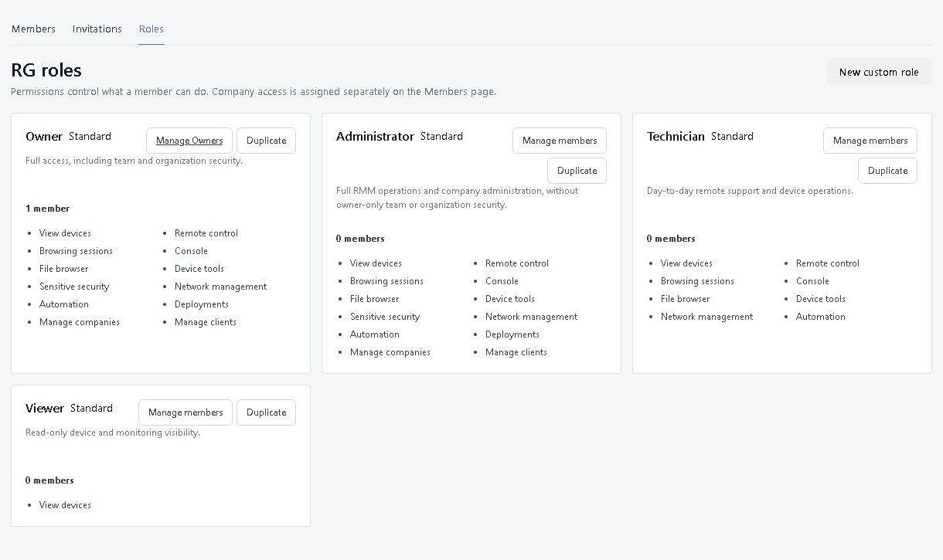The height and width of the screenshot is (560, 943).
Task: Switch to the Members tab
Action: pos(33,29)
